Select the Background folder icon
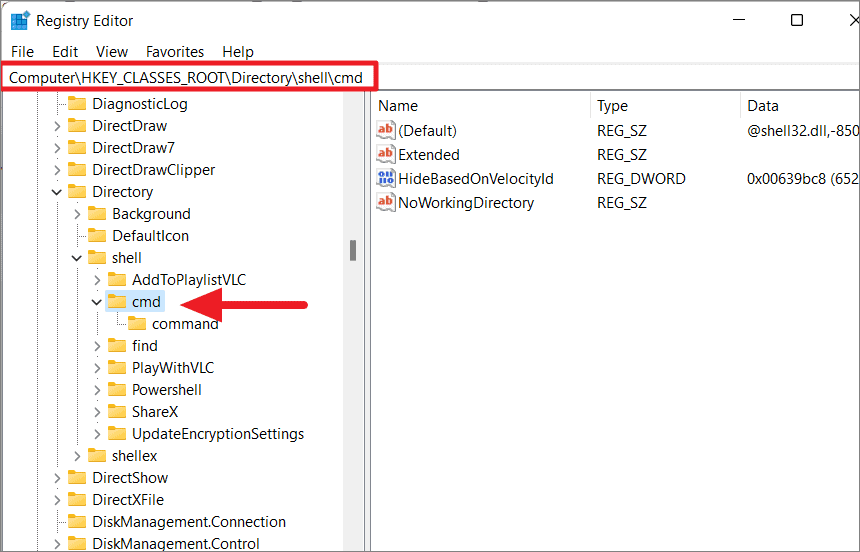The height and width of the screenshot is (552, 860). pyautogui.click(x=97, y=213)
